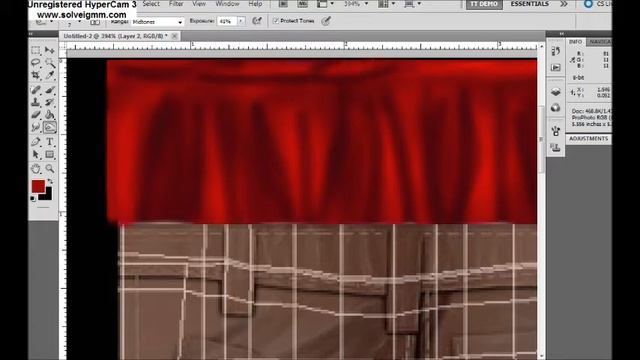The image size is (640, 360).
Task: Open the brush preset picker dropdown
Action: (79, 21)
